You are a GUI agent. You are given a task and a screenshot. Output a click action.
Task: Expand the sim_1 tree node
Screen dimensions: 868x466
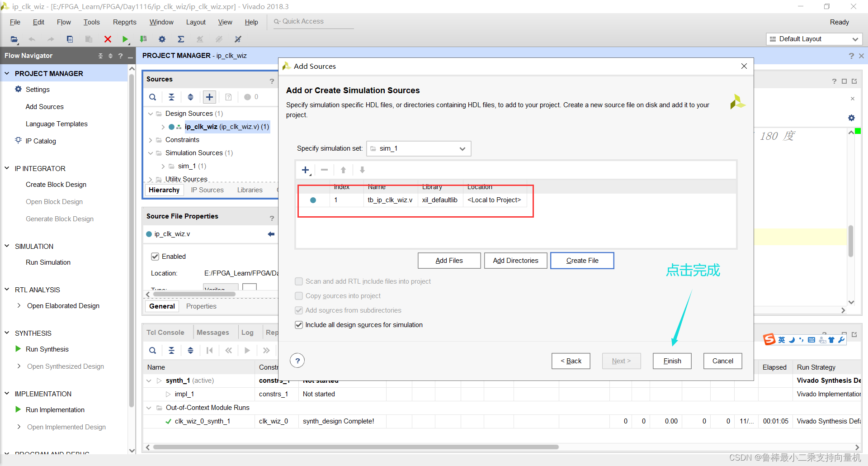click(163, 166)
